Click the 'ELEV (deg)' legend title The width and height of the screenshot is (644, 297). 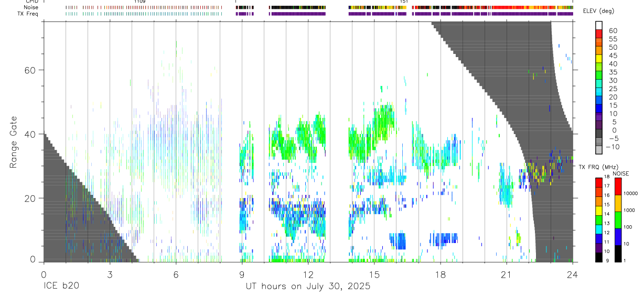(597, 11)
